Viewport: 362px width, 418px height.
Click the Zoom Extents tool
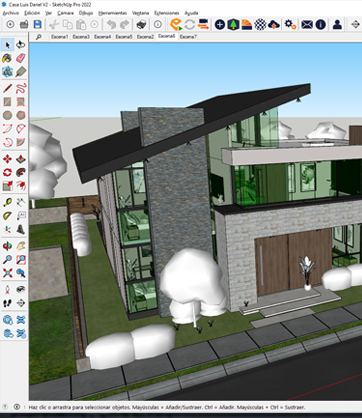click(8, 273)
